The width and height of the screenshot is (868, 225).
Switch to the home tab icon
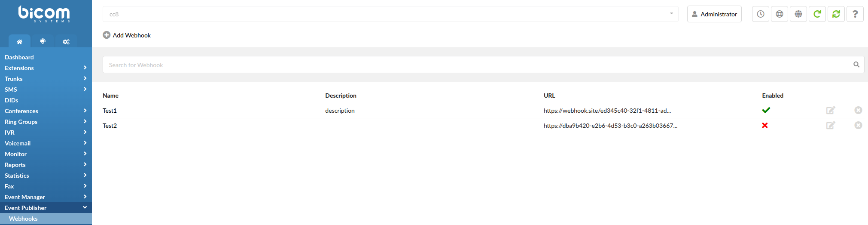pyautogui.click(x=19, y=41)
